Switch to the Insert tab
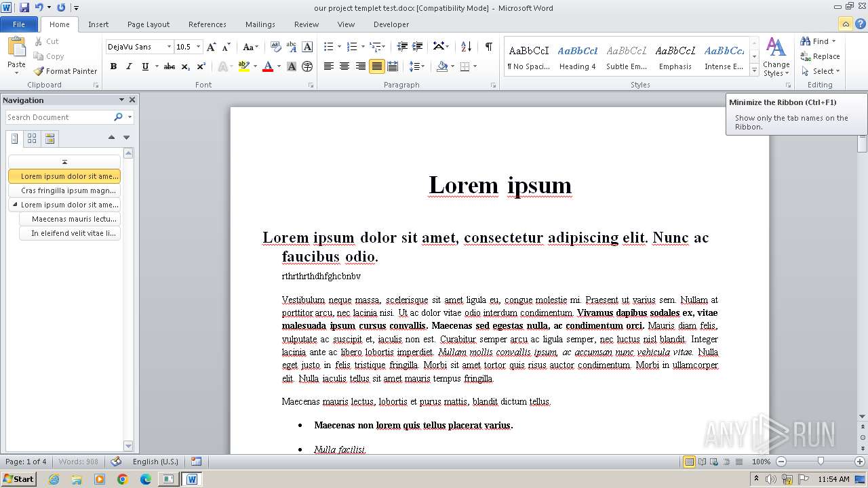Viewport: 868px width, 488px height. tap(98, 24)
